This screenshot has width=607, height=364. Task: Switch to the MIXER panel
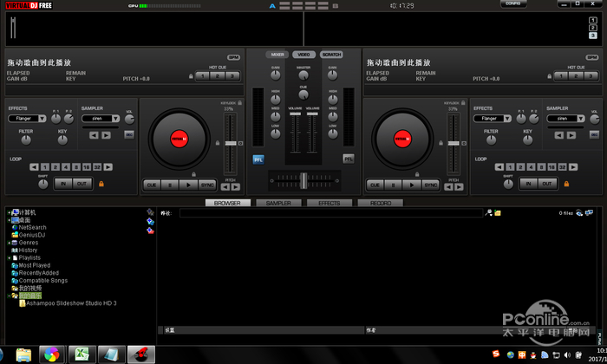277,55
